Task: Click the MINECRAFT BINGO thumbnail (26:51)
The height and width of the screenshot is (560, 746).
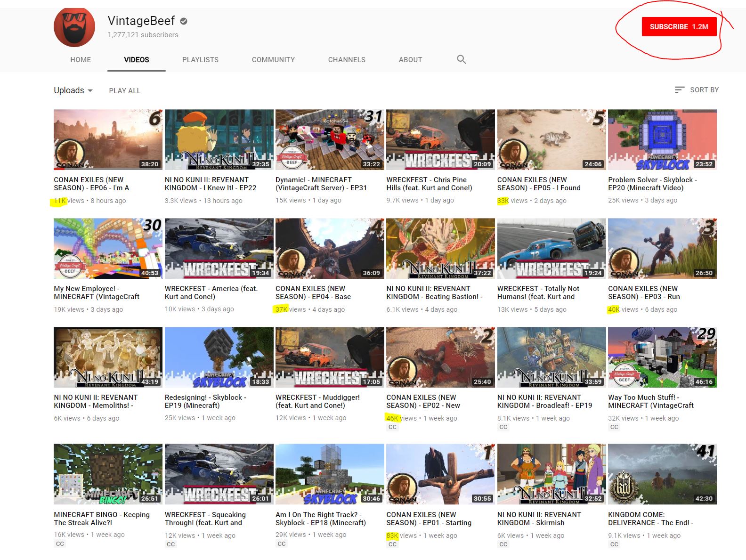Action: 108,474
